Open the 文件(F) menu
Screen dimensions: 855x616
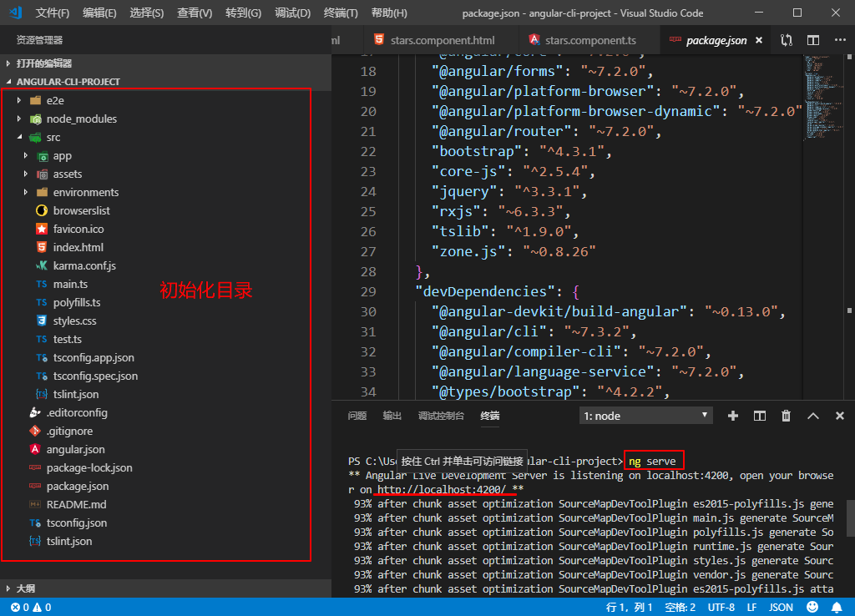coord(53,13)
